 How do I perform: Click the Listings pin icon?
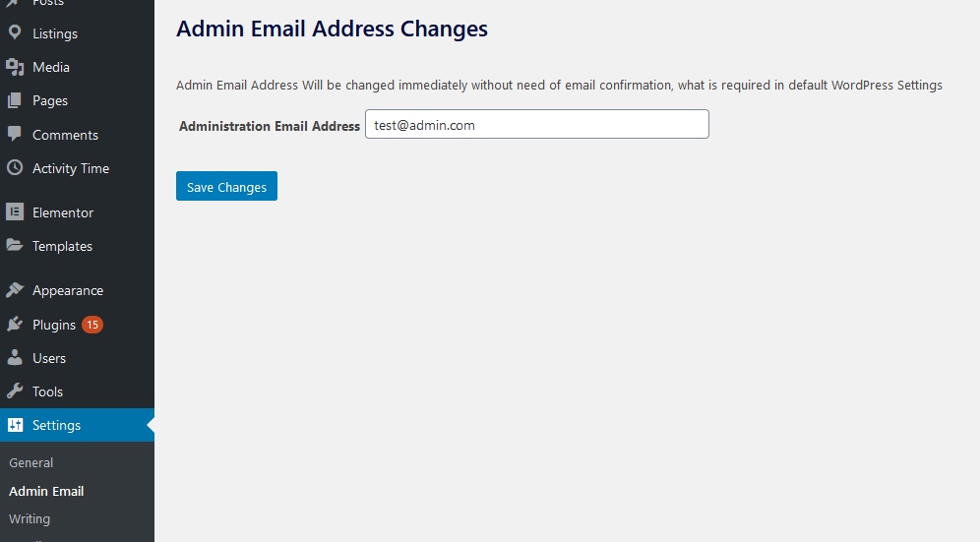click(x=15, y=33)
